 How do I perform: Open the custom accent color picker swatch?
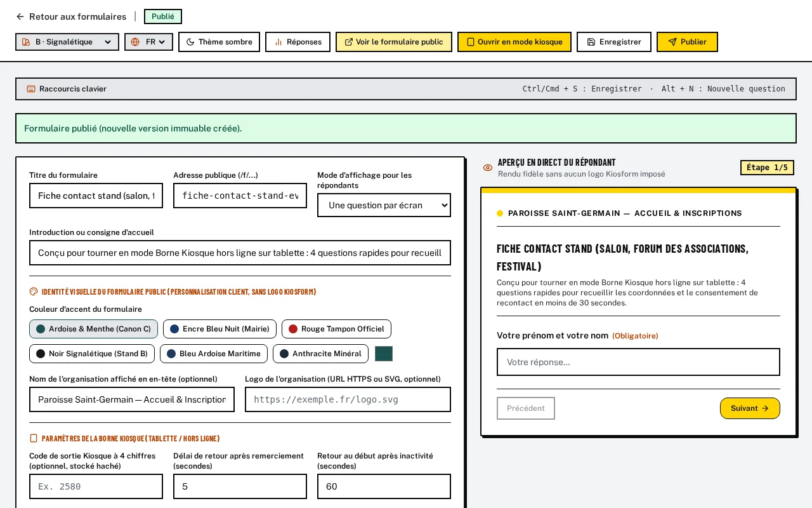tap(384, 354)
